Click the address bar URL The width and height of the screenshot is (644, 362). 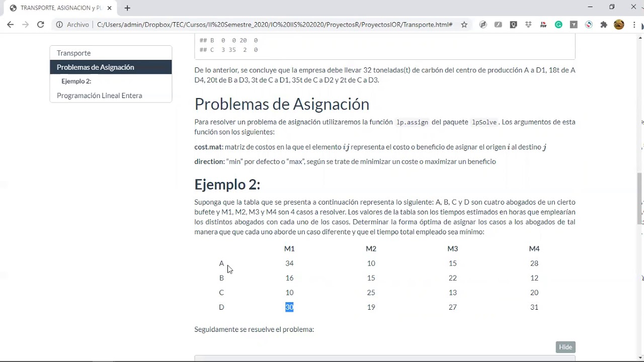274,25
